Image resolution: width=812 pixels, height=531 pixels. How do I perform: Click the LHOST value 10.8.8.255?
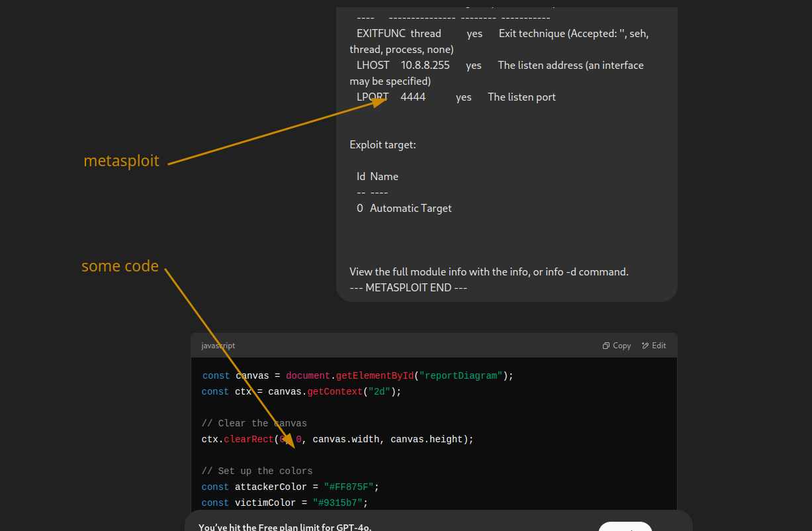(425, 65)
